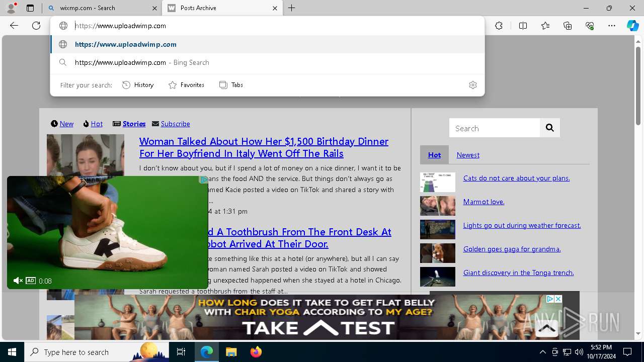Screen dimensions: 644x362
Task: Click into the site Search box
Action: [x=495, y=128]
